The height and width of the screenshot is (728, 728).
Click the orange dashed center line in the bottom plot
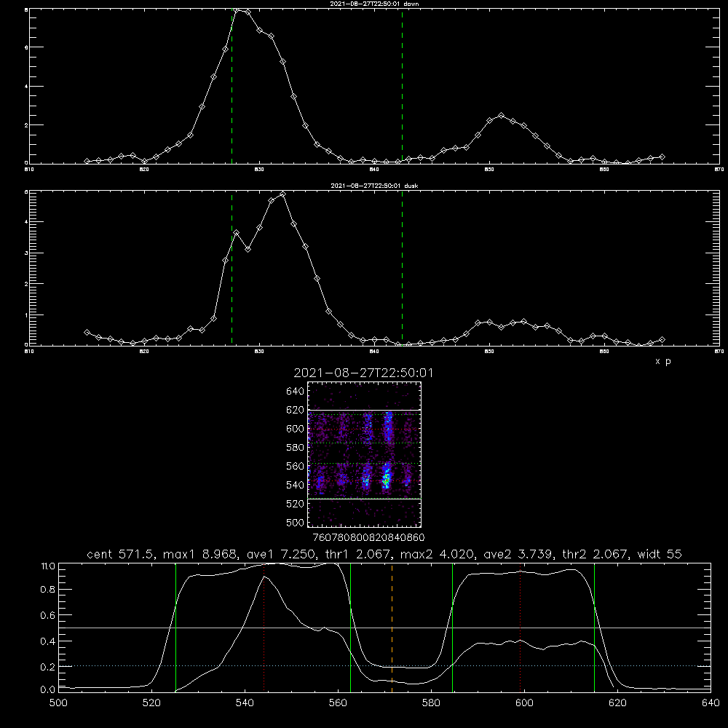click(392, 627)
